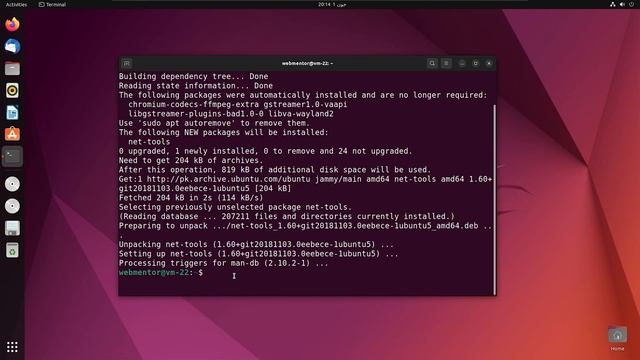Click '0 upgraded, 1 newly installed' line
This screenshot has width=640, height=360.
[265, 151]
